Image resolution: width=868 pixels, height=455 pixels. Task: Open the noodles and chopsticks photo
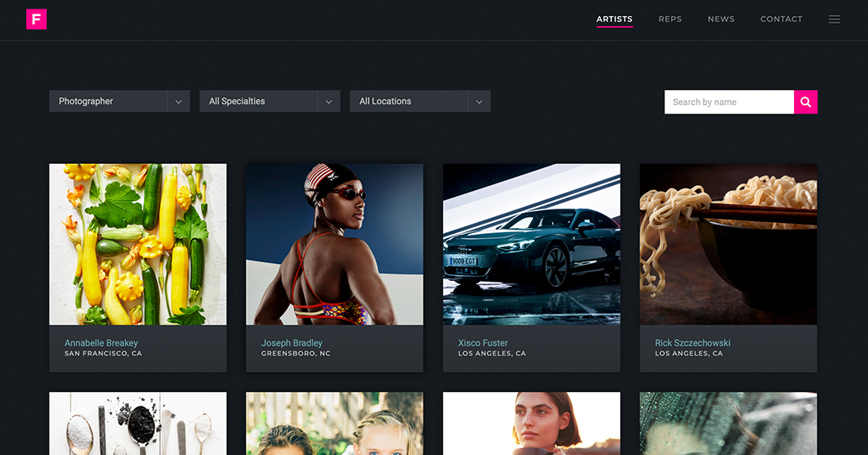[727, 244]
